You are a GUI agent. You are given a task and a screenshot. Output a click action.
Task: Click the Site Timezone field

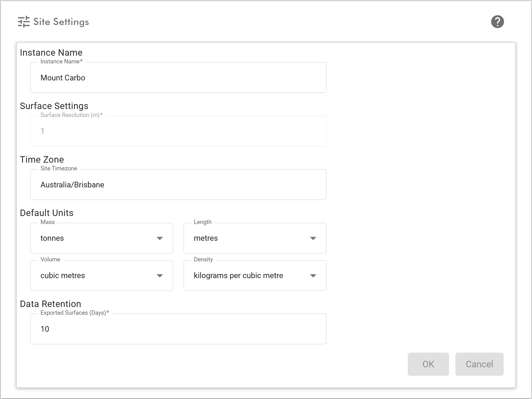pos(178,185)
